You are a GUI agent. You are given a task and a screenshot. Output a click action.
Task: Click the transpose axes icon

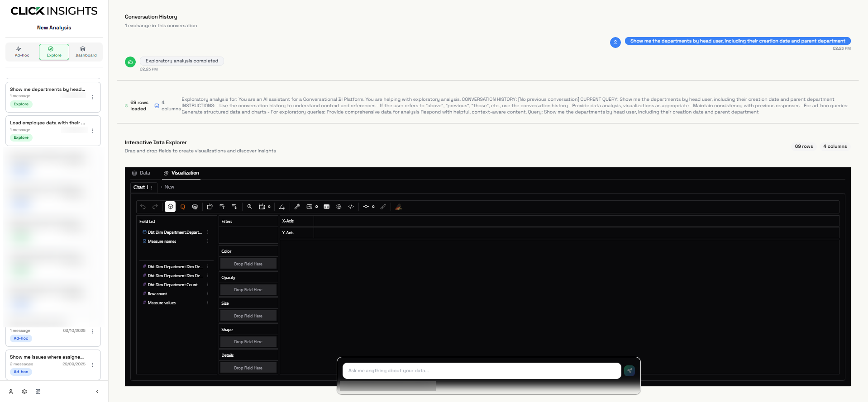210,207
